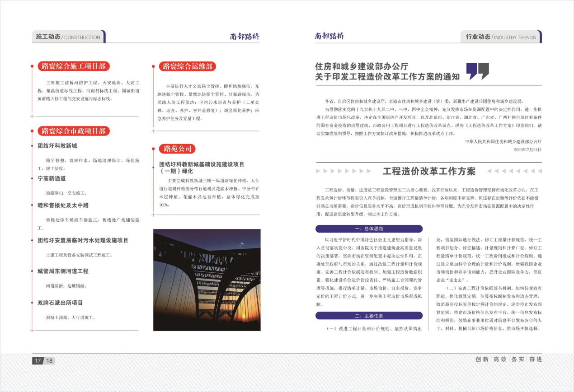Click the paragraph starting 为贯彻落实党的十九大
The width and height of the screenshot is (574, 392).
tap(428, 121)
